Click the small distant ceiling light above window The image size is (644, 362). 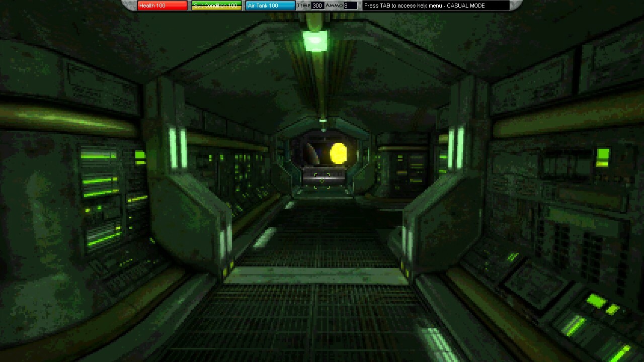click(323, 121)
